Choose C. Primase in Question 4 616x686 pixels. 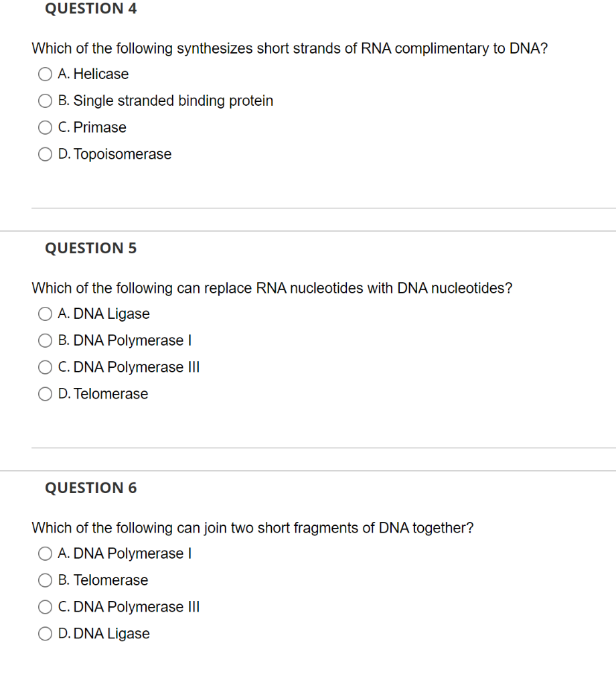click(x=45, y=127)
